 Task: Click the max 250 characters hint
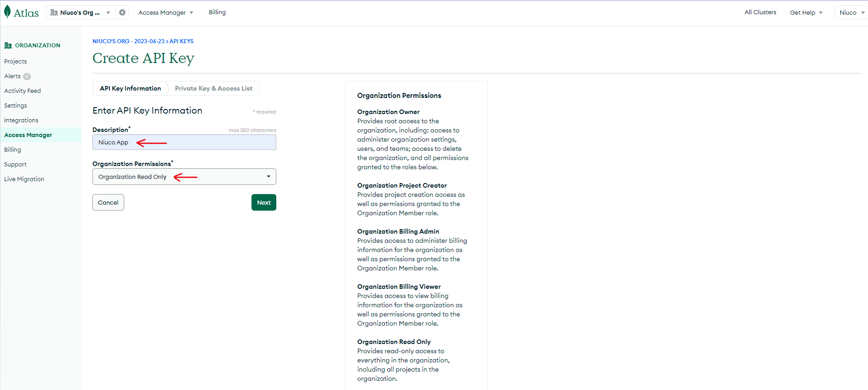tap(252, 130)
